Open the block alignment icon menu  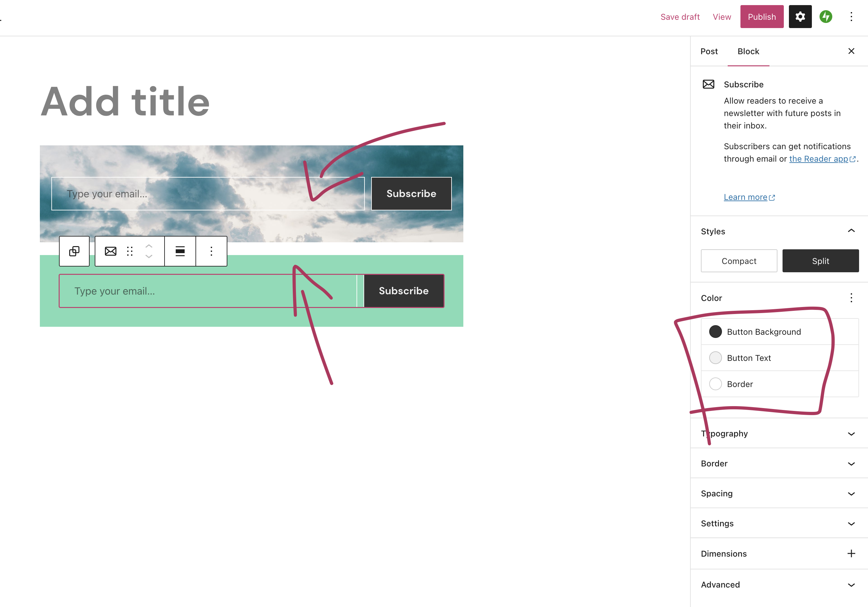[x=180, y=251]
